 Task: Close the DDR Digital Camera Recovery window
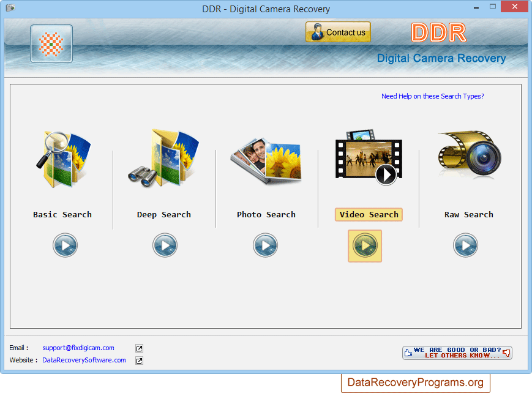click(x=515, y=7)
